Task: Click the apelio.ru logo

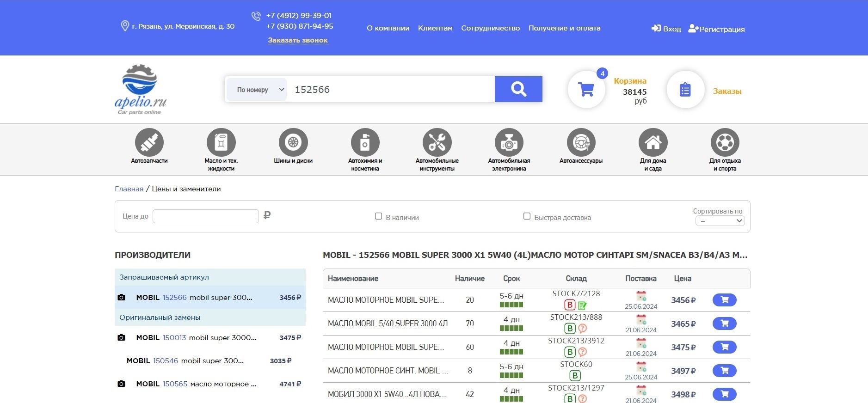Action: point(140,89)
